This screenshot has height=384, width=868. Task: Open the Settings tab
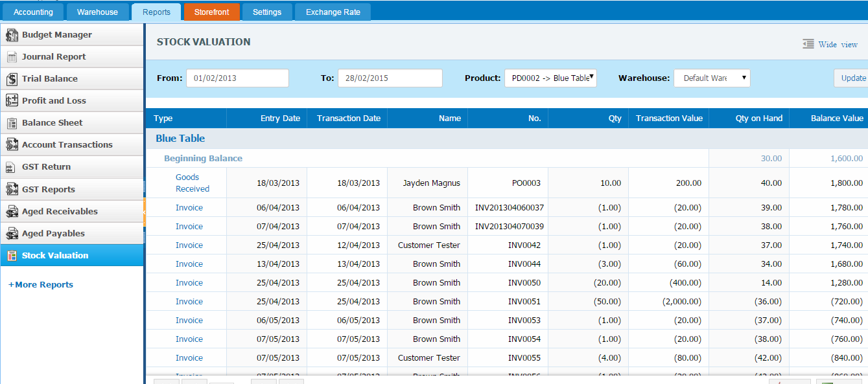coord(267,12)
